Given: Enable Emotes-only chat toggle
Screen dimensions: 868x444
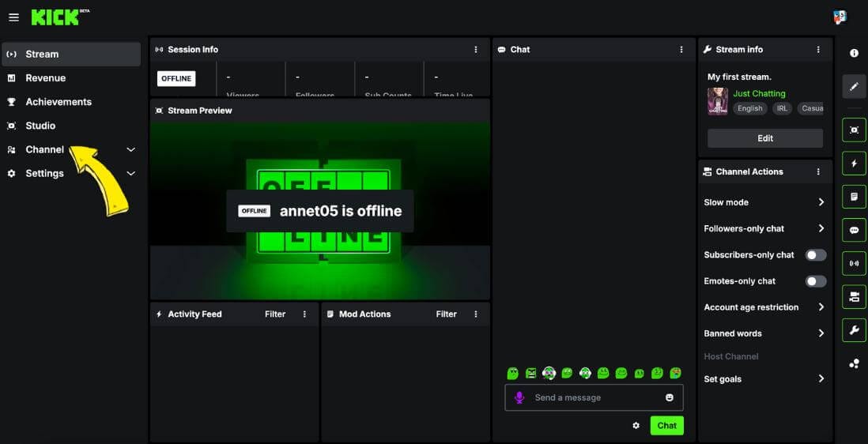Looking at the screenshot, I should click(x=815, y=281).
